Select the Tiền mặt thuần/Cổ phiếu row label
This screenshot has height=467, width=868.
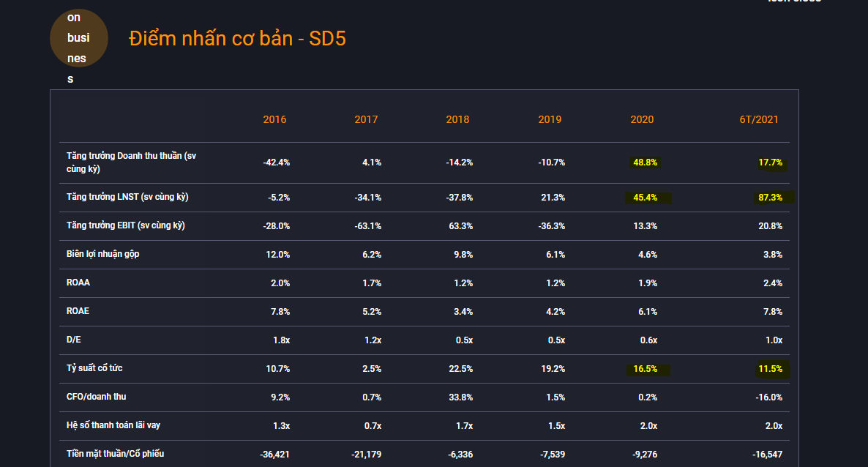pos(115,454)
